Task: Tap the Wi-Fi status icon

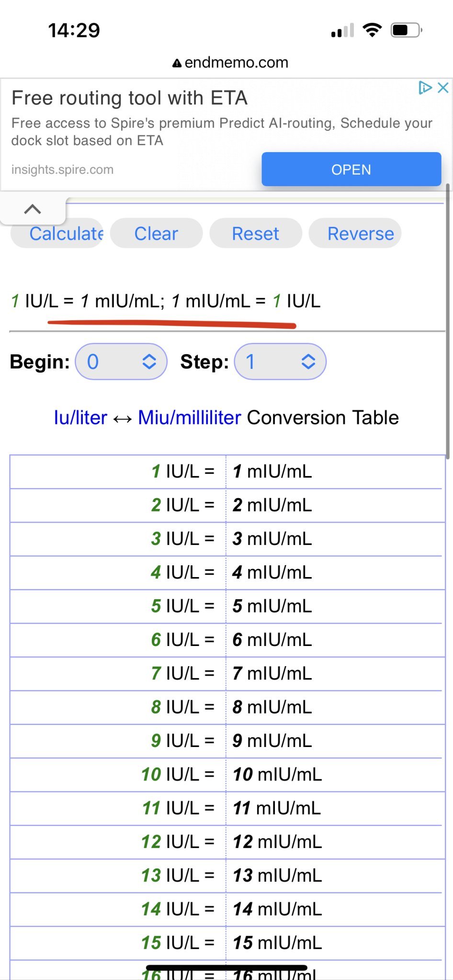Action: pyautogui.click(x=372, y=30)
